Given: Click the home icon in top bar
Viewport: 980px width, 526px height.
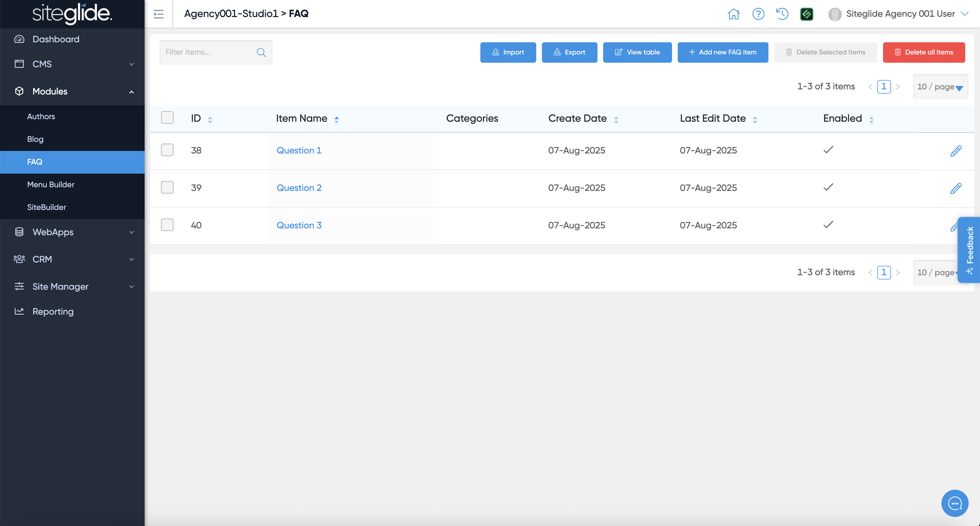Looking at the screenshot, I should click(734, 14).
